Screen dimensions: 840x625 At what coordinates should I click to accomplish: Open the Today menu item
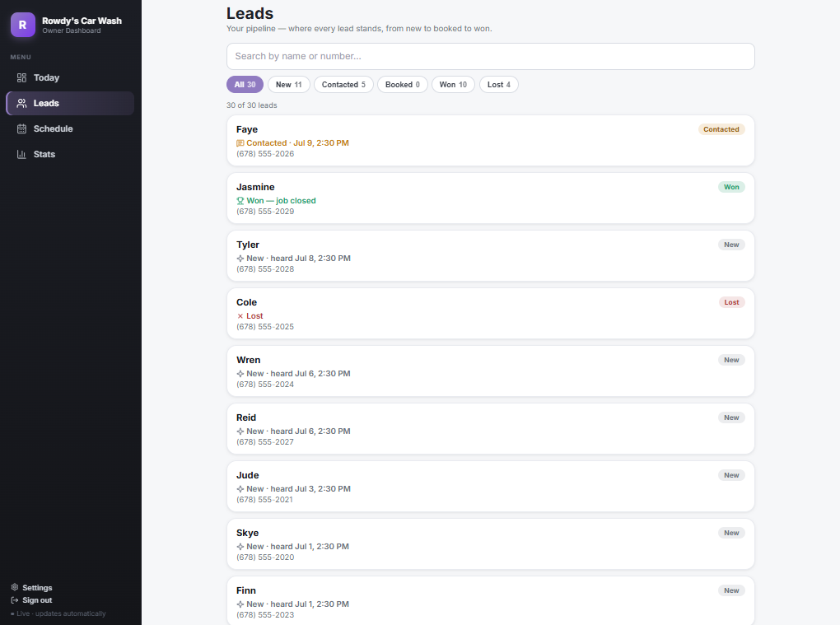coord(70,77)
